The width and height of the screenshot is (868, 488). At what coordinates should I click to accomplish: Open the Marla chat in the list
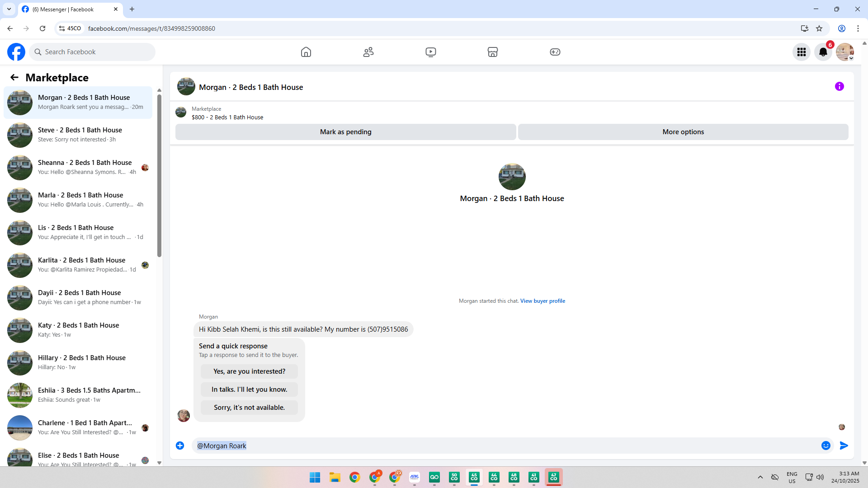tap(78, 200)
